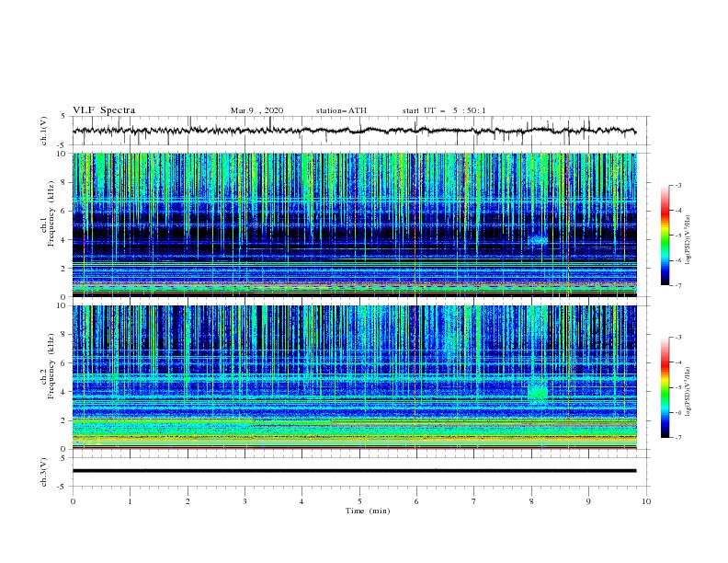This screenshot has height=563, width=728.
Task: Click the '10' tick label on the time axis
Action: [x=646, y=501]
